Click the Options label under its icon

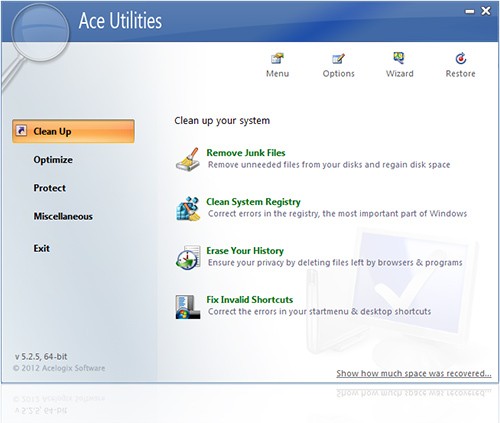pos(338,74)
